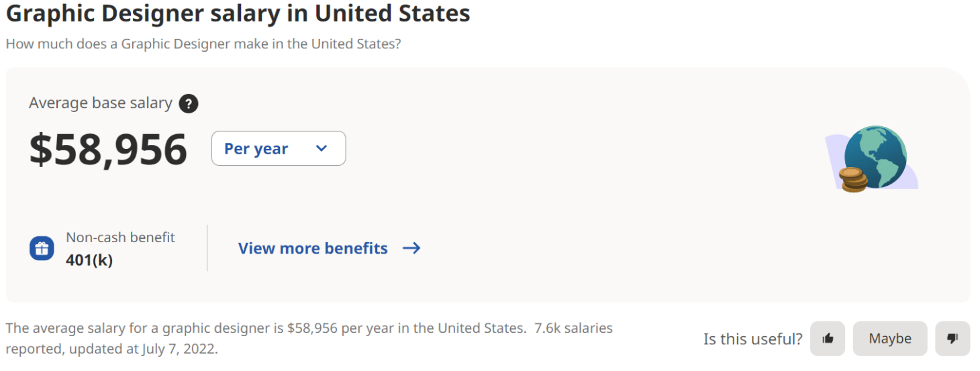Click the thumbs up icon

click(x=828, y=339)
